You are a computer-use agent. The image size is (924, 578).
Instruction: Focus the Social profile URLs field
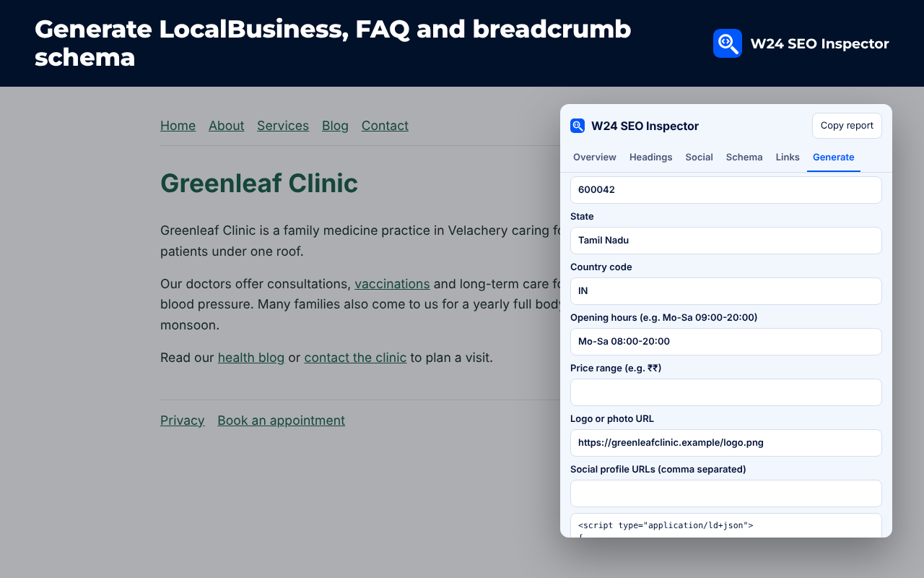pos(726,493)
